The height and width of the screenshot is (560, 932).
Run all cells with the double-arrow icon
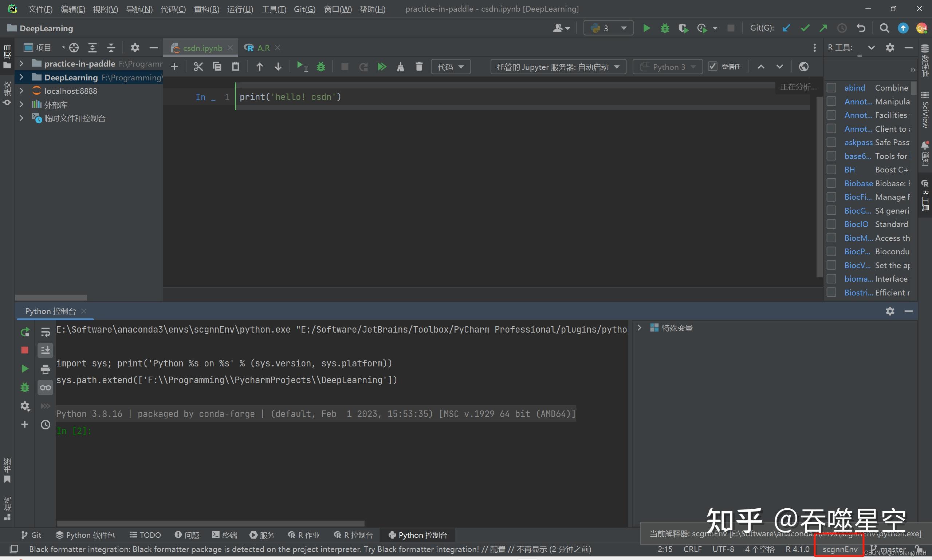(382, 67)
